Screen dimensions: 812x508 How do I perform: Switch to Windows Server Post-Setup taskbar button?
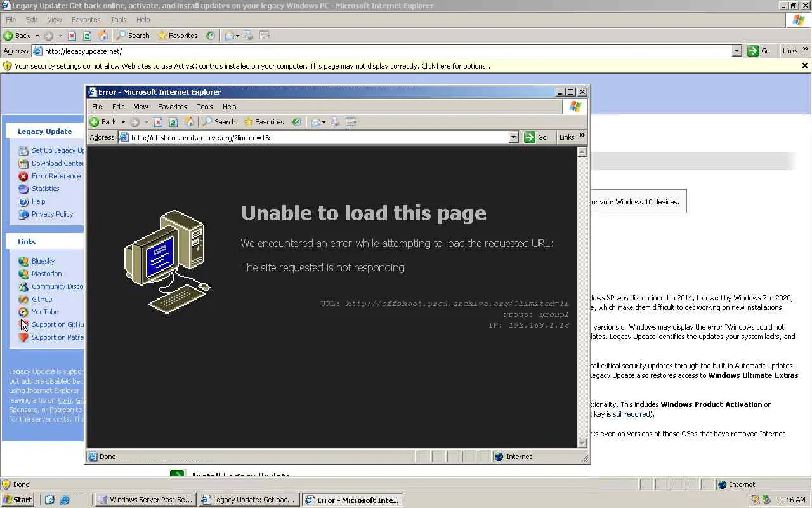(x=145, y=500)
